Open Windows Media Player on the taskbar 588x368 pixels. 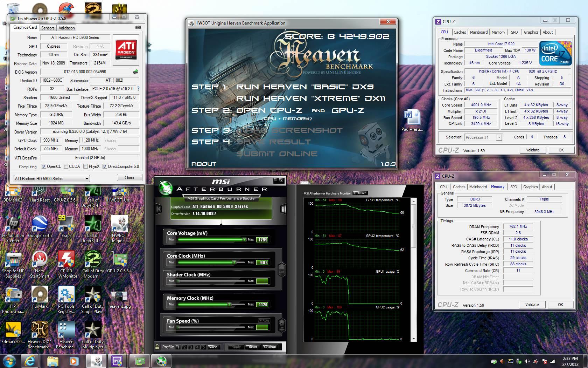point(73,361)
